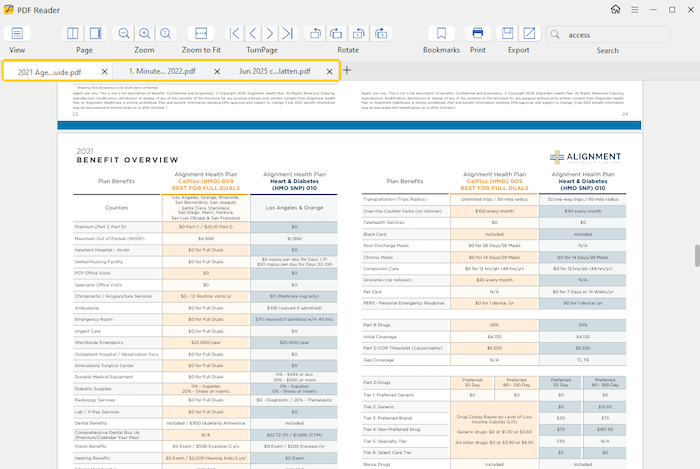Close the Jun 2025 c...latten.pdf tab
Image resolution: width=700 pixels, height=469 pixels.
[329, 71]
